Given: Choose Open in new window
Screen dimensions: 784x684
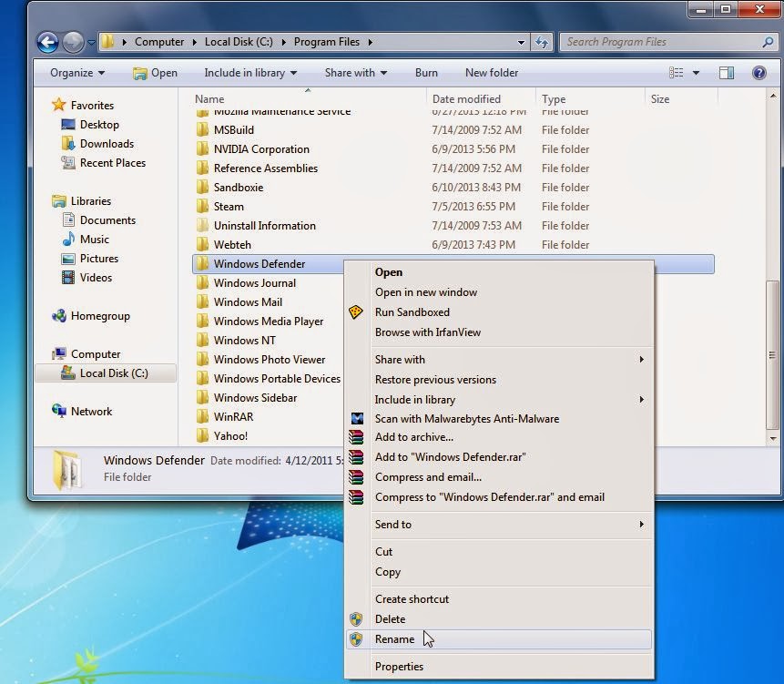Looking at the screenshot, I should coord(499,292).
